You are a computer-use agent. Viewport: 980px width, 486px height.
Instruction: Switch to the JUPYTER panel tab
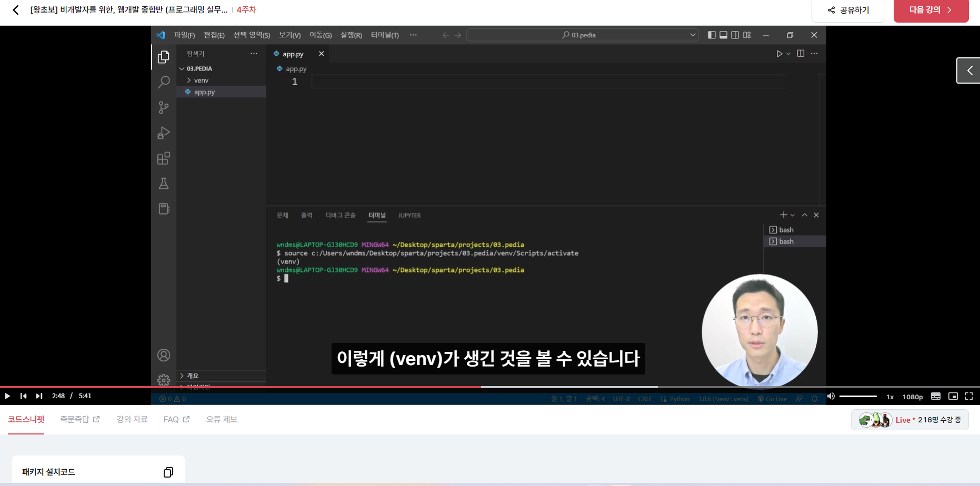(409, 215)
